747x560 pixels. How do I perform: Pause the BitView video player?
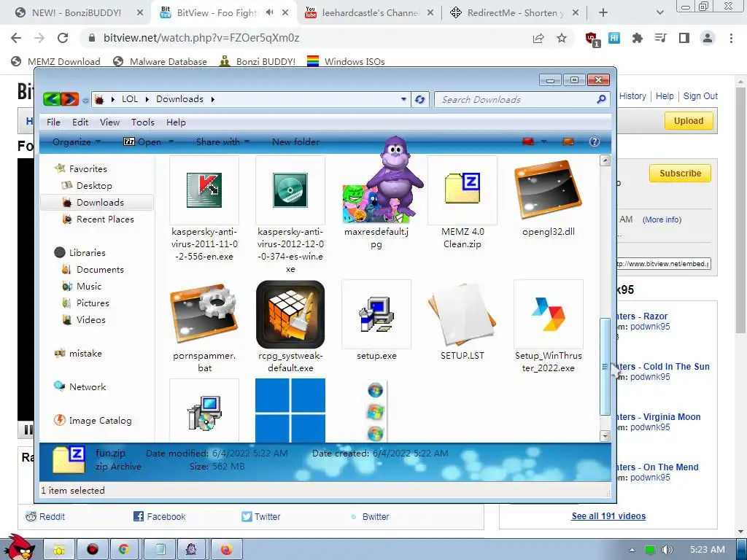click(28, 430)
